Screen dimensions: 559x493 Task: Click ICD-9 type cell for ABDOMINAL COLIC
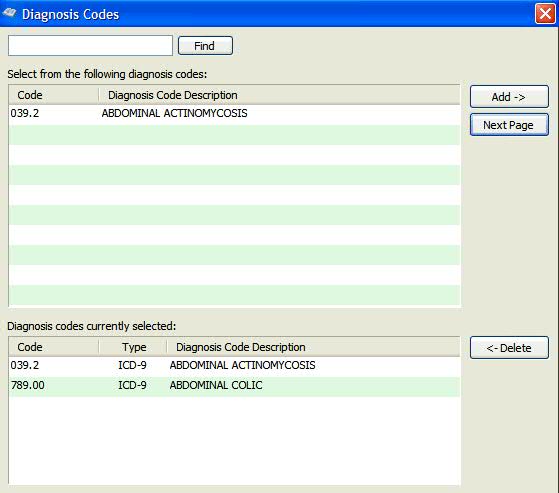[132, 385]
